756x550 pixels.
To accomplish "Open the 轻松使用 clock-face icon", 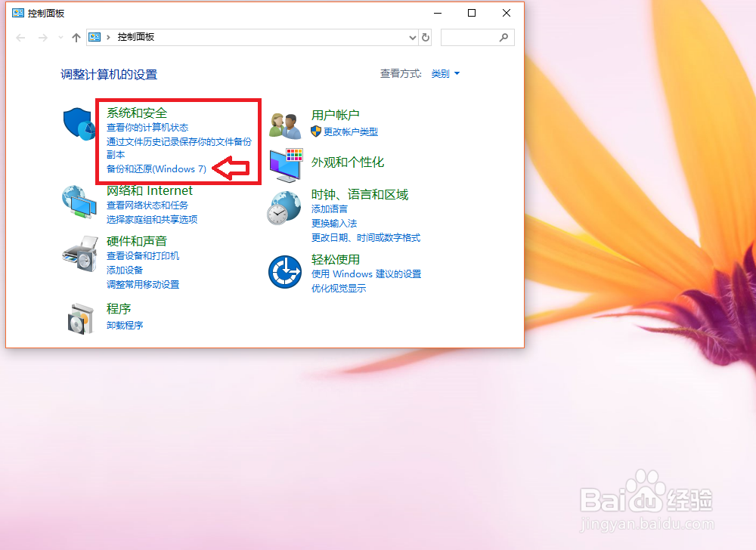I will [x=284, y=272].
